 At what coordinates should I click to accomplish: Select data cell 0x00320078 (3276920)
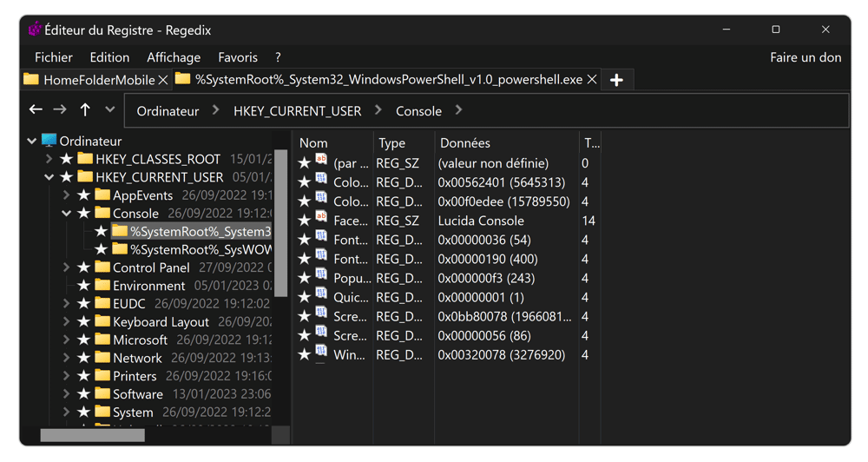(x=502, y=354)
